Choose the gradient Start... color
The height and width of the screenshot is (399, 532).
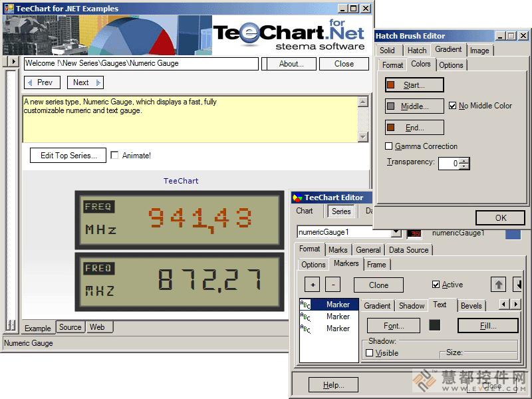point(414,85)
